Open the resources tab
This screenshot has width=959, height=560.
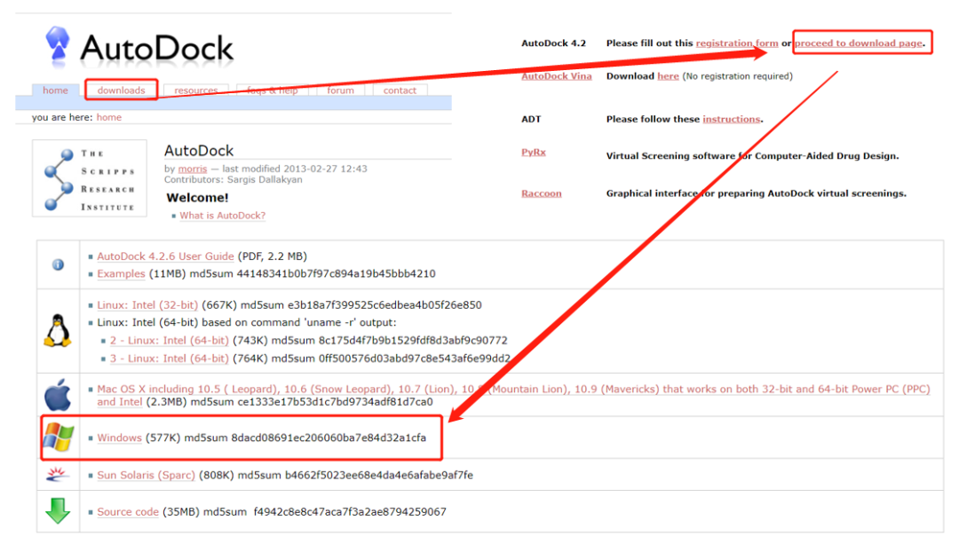point(195,90)
